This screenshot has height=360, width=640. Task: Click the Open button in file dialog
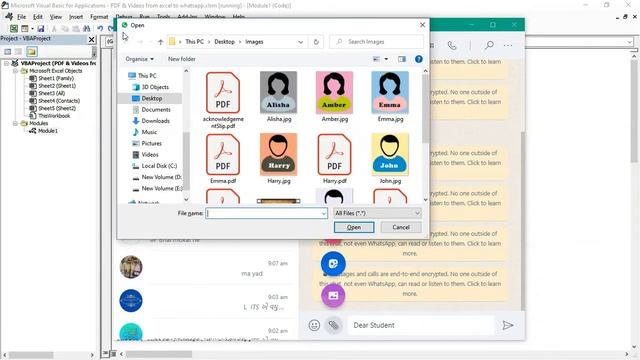click(354, 227)
